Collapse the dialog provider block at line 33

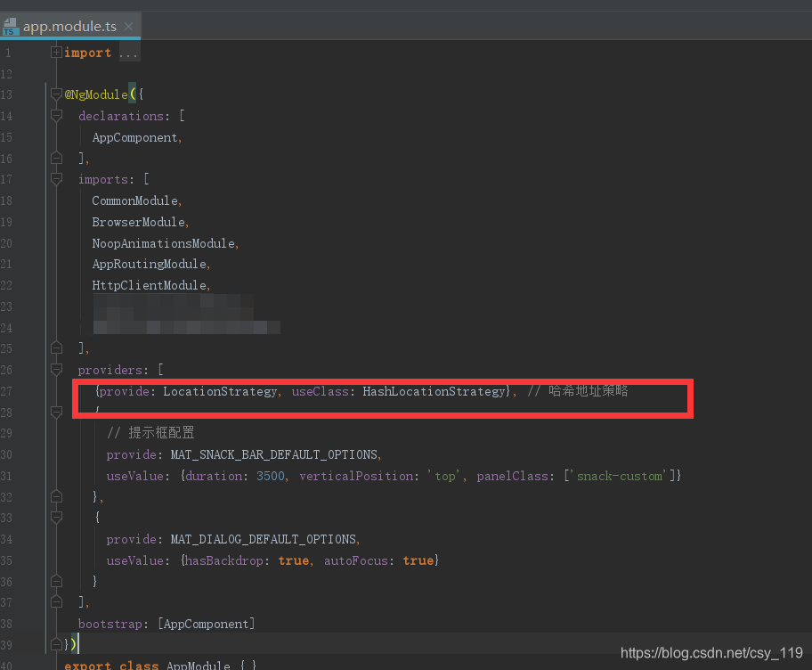pyautogui.click(x=56, y=517)
